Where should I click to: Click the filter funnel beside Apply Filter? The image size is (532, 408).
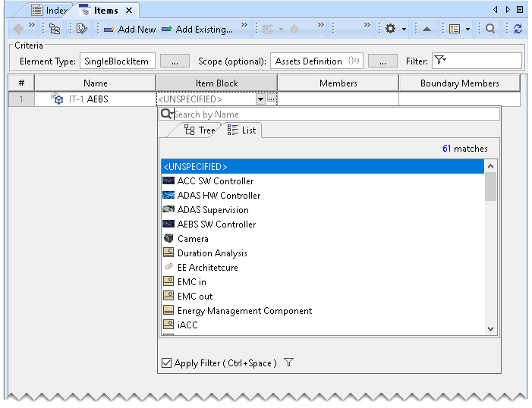tap(289, 363)
